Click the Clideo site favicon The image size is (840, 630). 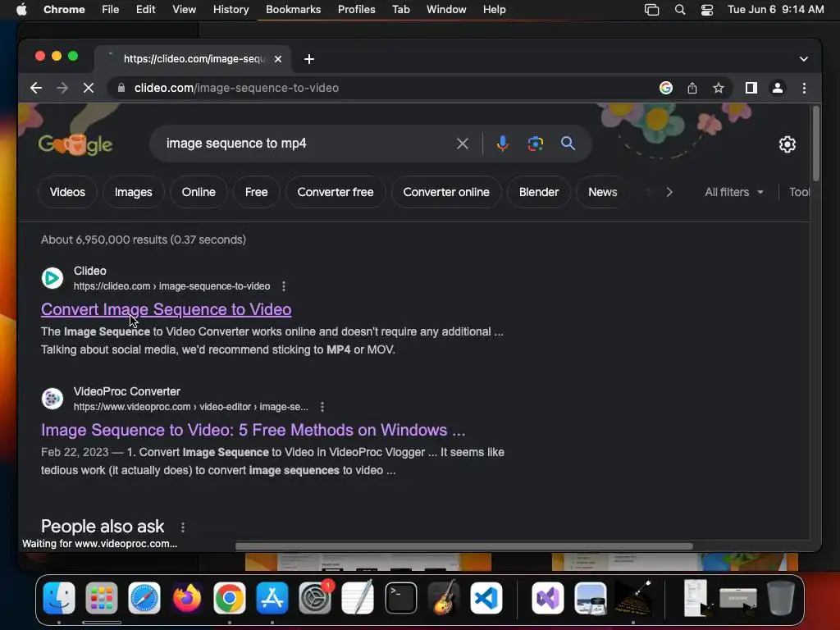pyautogui.click(x=52, y=278)
